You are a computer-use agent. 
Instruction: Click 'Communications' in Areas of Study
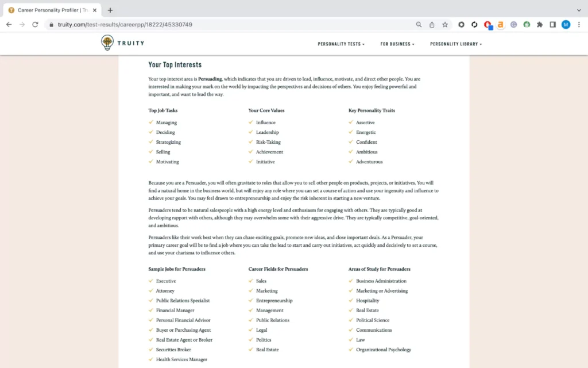pyautogui.click(x=374, y=330)
